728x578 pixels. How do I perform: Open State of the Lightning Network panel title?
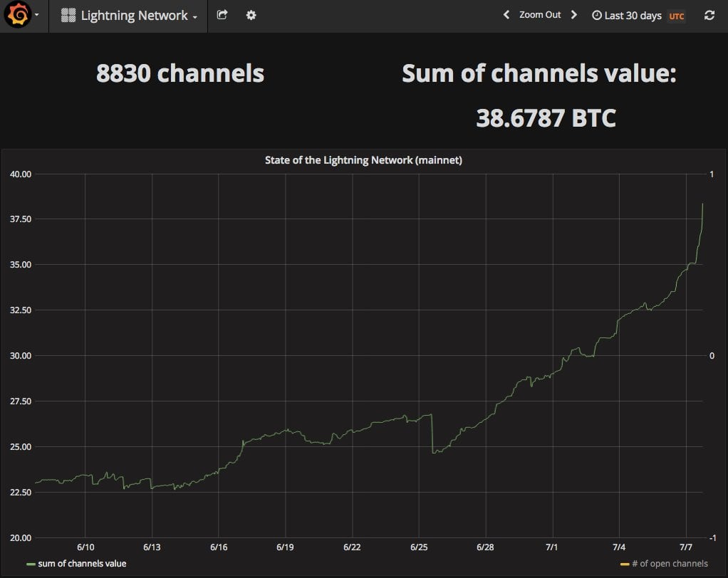pos(363,160)
